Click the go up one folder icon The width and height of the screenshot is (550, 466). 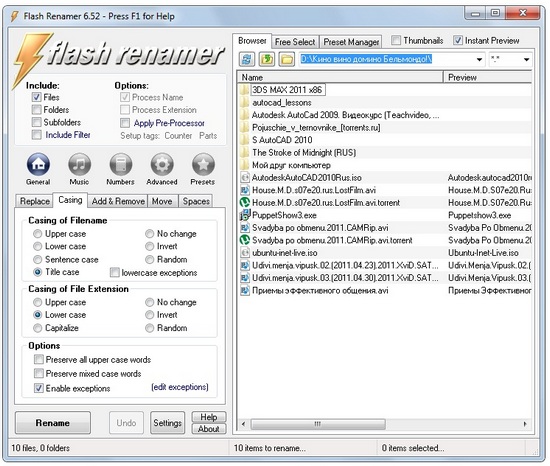[267, 59]
